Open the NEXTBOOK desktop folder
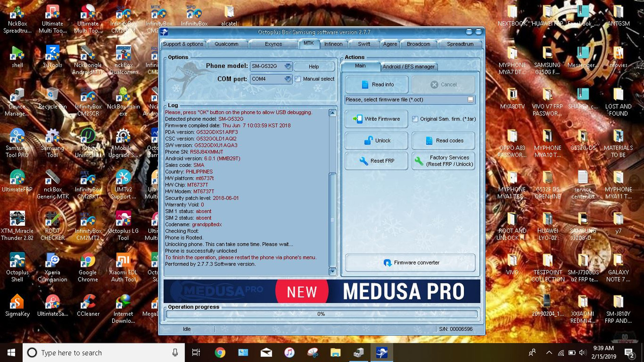The image size is (644, 362). pyautogui.click(x=512, y=15)
